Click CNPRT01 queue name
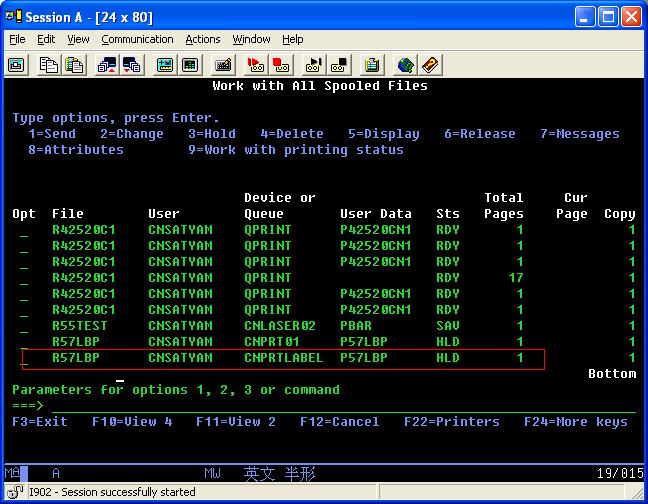Screen dimensions: 648x504 (272, 342)
